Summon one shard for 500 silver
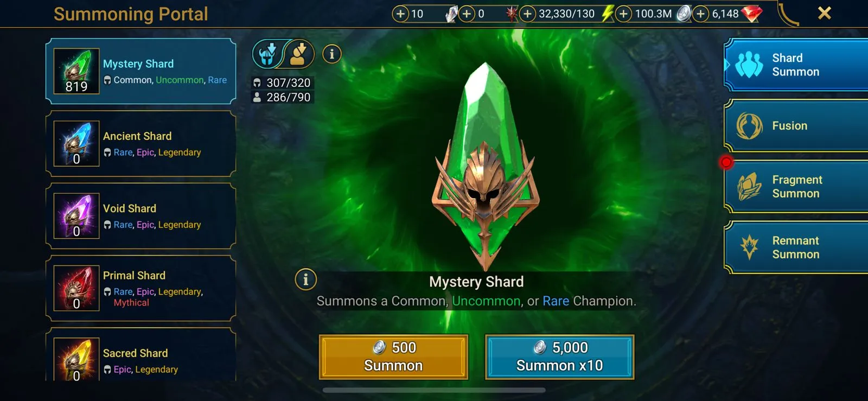Screen dimensions: 868x401 tap(393, 357)
